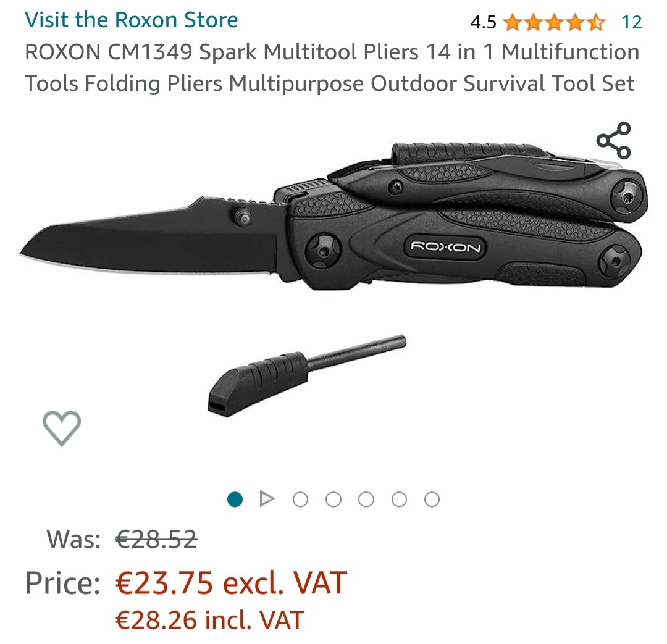Tap the ROXON logo on the tool handle
667x644 pixels.
click(x=445, y=247)
